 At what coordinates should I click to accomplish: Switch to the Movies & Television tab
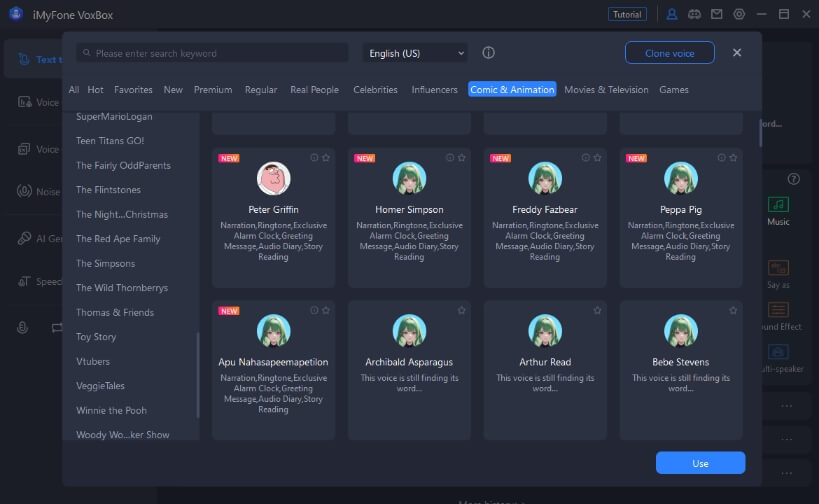[x=606, y=90]
